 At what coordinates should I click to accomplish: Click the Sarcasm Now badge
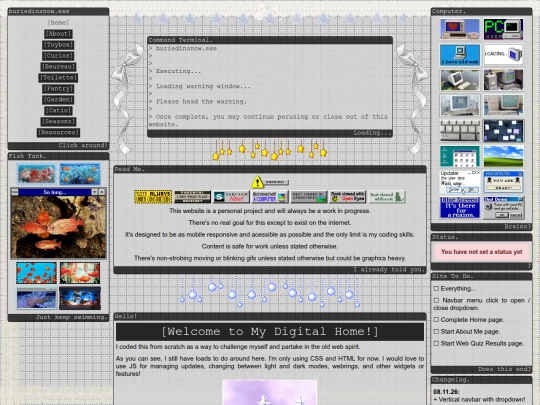(x=231, y=197)
